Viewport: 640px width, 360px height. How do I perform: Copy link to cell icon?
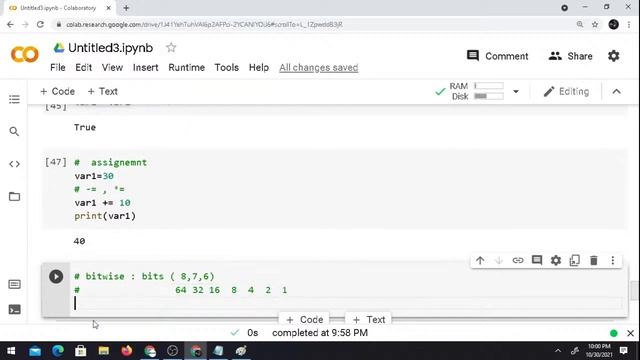point(518,260)
